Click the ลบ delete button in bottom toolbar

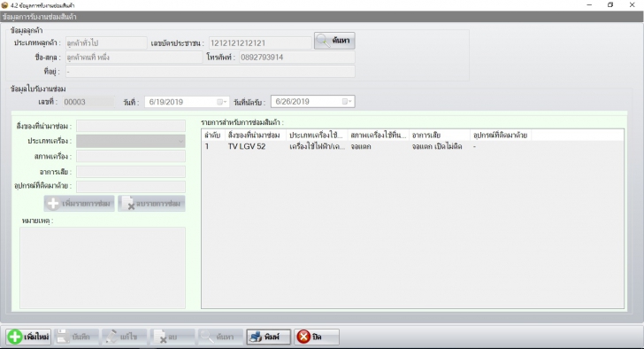pyautogui.click(x=172, y=337)
